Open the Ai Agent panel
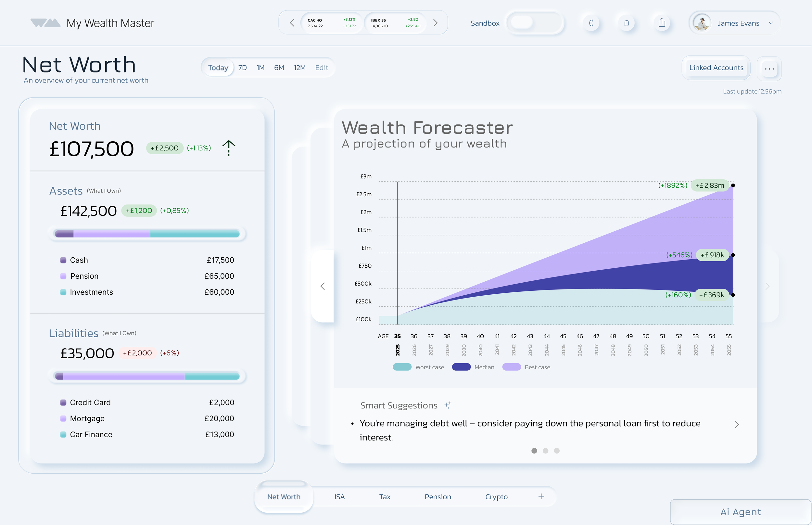The height and width of the screenshot is (525, 812). [x=740, y=512]
